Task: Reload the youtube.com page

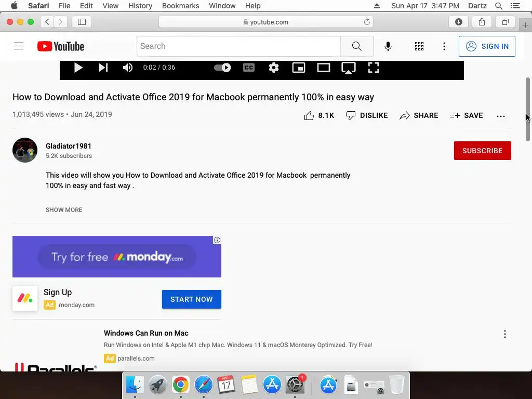Action: tap(367, 22)
